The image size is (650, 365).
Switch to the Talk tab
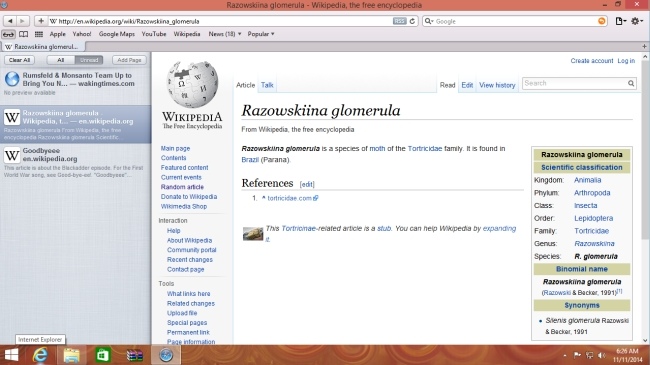click(267, 85)
